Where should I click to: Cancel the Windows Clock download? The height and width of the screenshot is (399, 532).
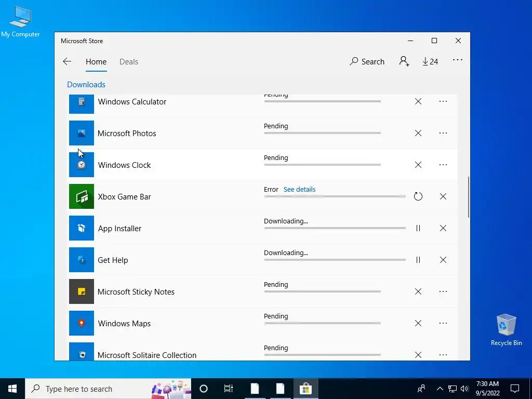(x=418, y=165)
